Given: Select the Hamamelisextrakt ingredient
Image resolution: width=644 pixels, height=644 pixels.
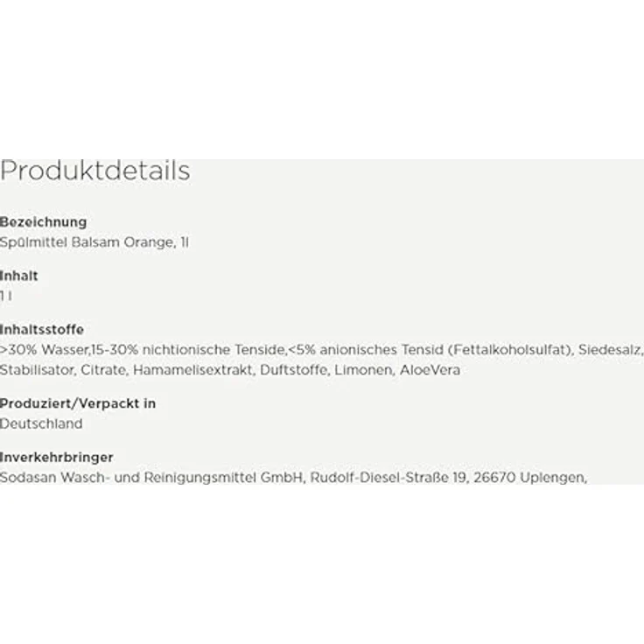Looking at the screenshot, I should pyautogui.click(x=192, y=370).
